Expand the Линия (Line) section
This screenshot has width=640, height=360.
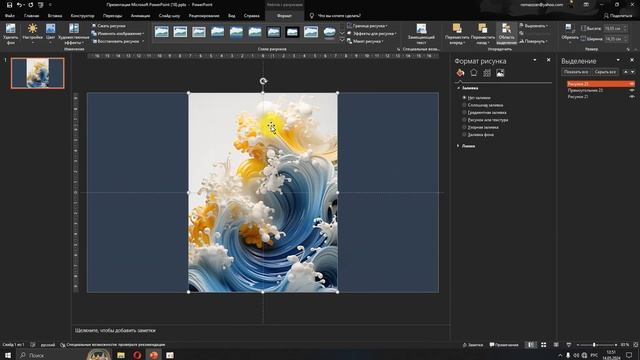tap(458, 146)
